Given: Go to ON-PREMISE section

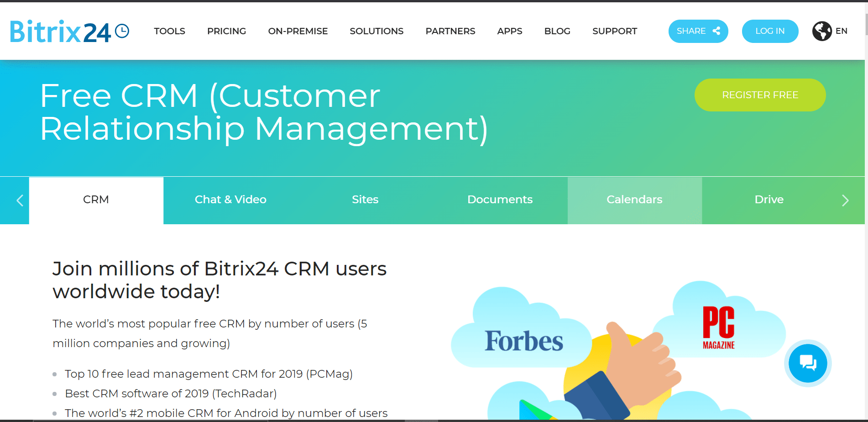Looking at the screenshot, I should [298, 31].
